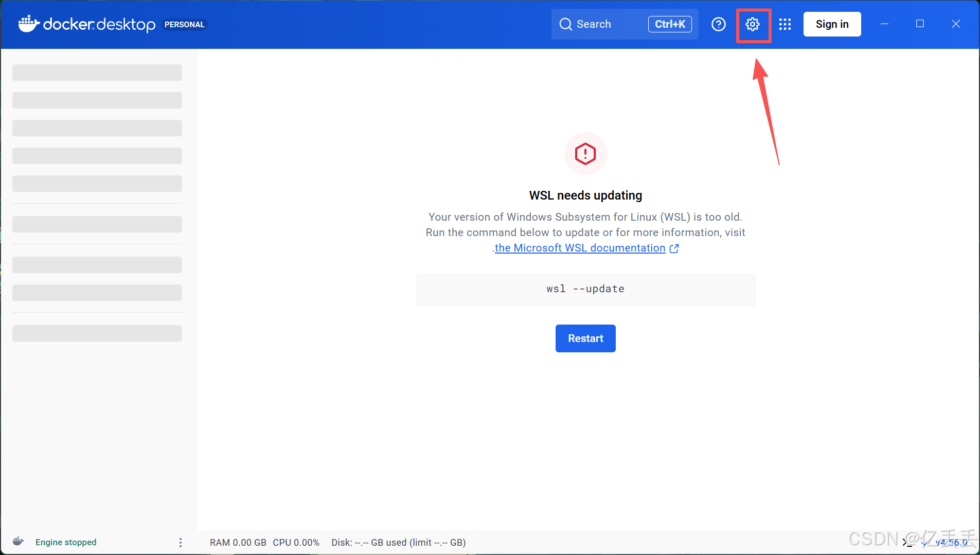The width and height of the screenshot is (980, 555).
Task: Open the Microsoft WSL documentation link
Action: (x=580, y=248)
